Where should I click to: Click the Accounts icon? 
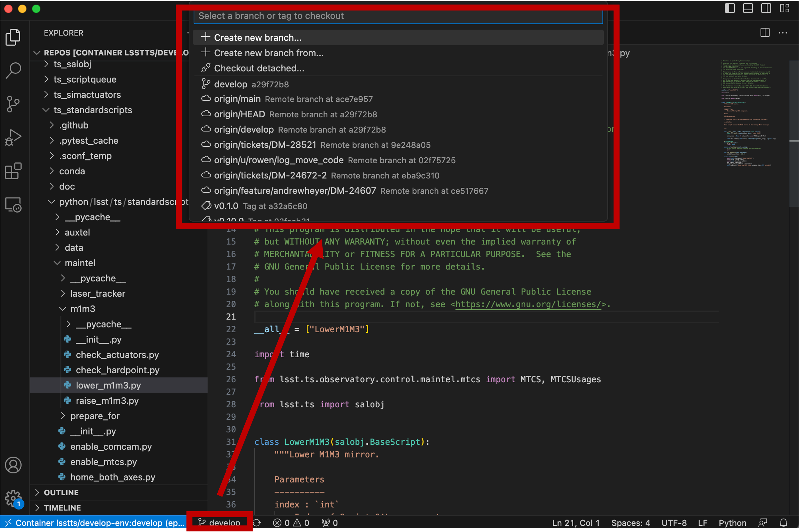click(13, 465)
